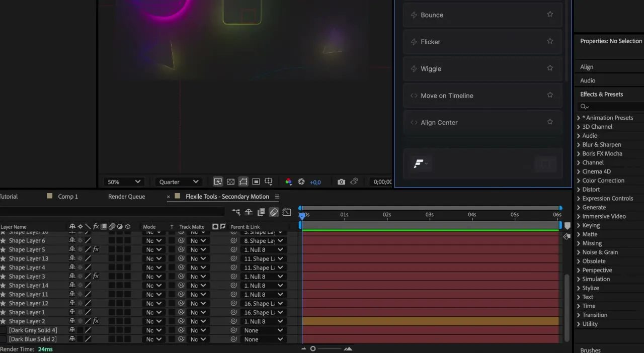Open the Align panel
This screenshot has height=353, width=644.
tap(587, 67)
